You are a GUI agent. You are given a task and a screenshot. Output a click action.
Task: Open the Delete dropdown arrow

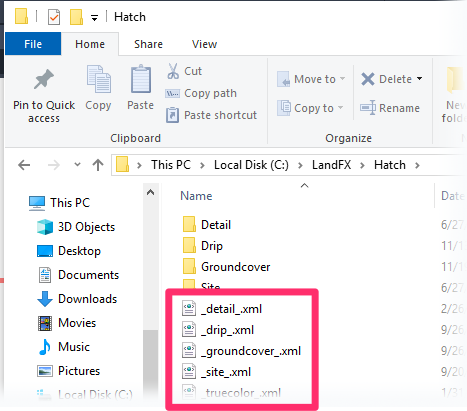(419, 79)
